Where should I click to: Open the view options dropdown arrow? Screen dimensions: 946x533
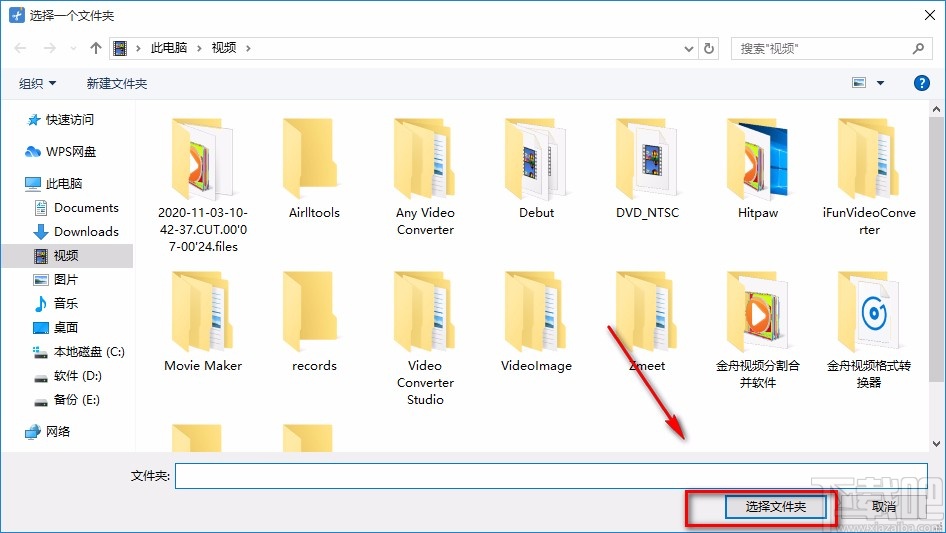pyautogui.click(x=880, y=83)
